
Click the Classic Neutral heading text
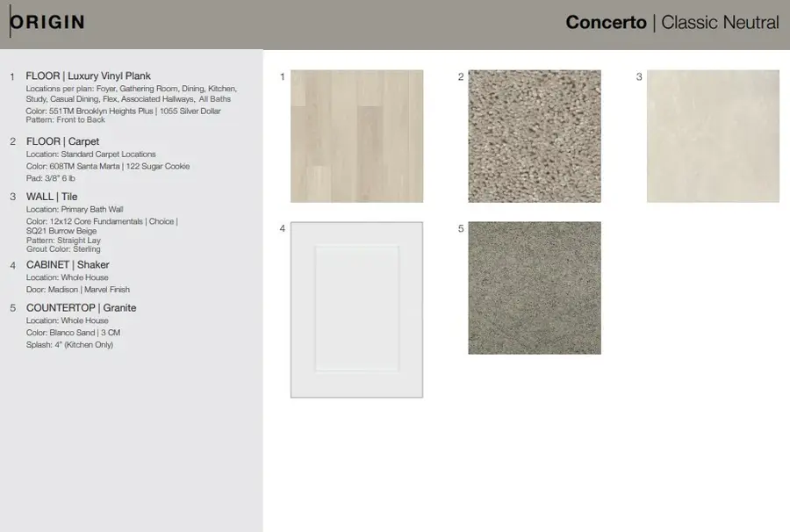pos(720,23)
